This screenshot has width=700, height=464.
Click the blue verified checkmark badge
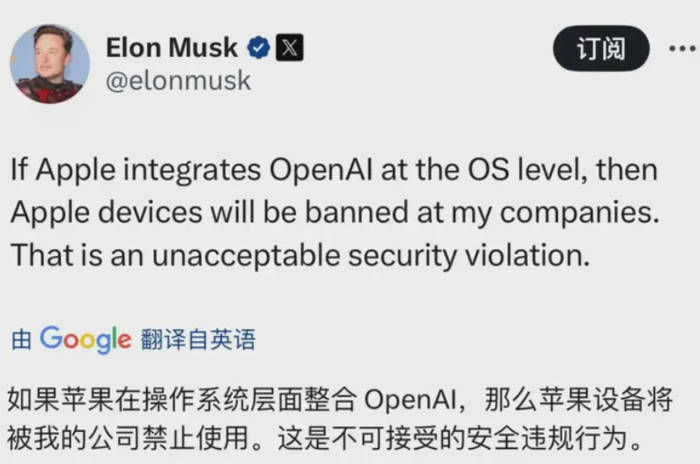pyautogui.click(x=258, y=47)
